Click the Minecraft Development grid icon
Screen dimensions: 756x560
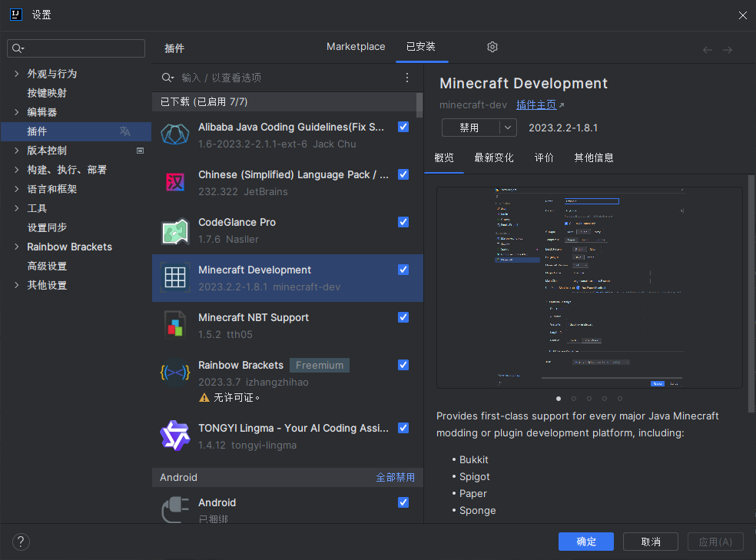tap(175, 277)
